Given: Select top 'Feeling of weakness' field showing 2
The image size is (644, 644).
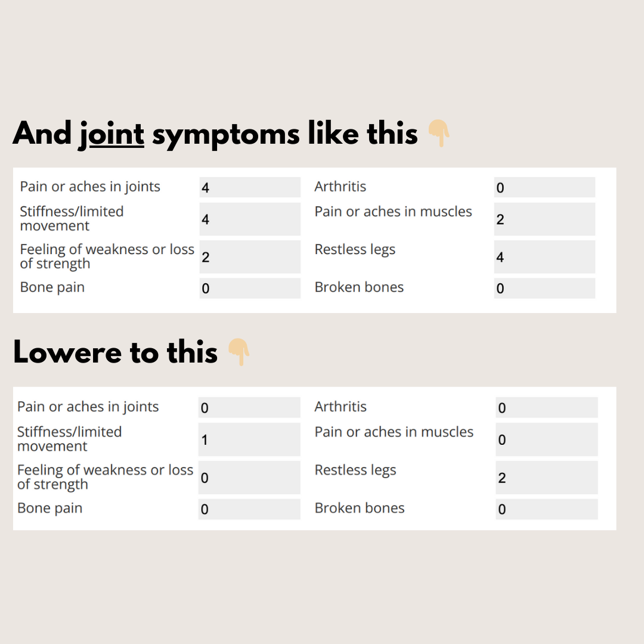Looking at the screenshot, I should pos(250,256).
